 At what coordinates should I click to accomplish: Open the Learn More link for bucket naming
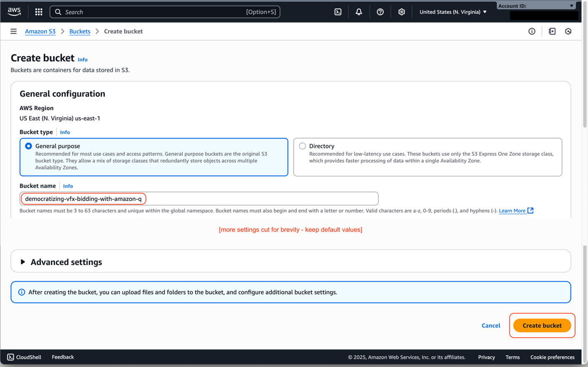512,211
